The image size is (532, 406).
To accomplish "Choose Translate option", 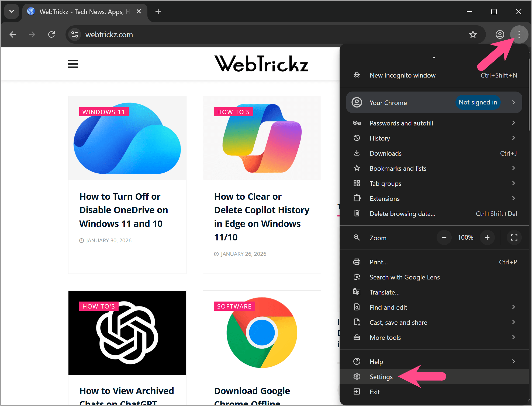I will tap(434, 292).
